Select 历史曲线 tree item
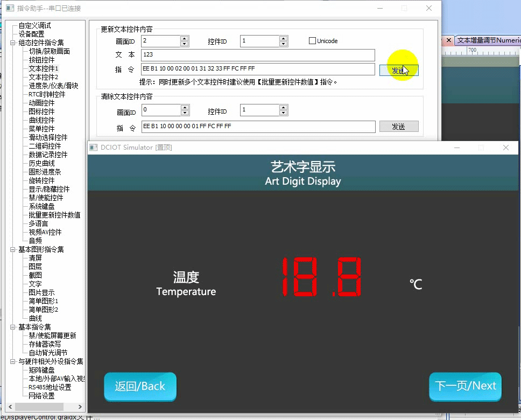 tap(41, 163)
